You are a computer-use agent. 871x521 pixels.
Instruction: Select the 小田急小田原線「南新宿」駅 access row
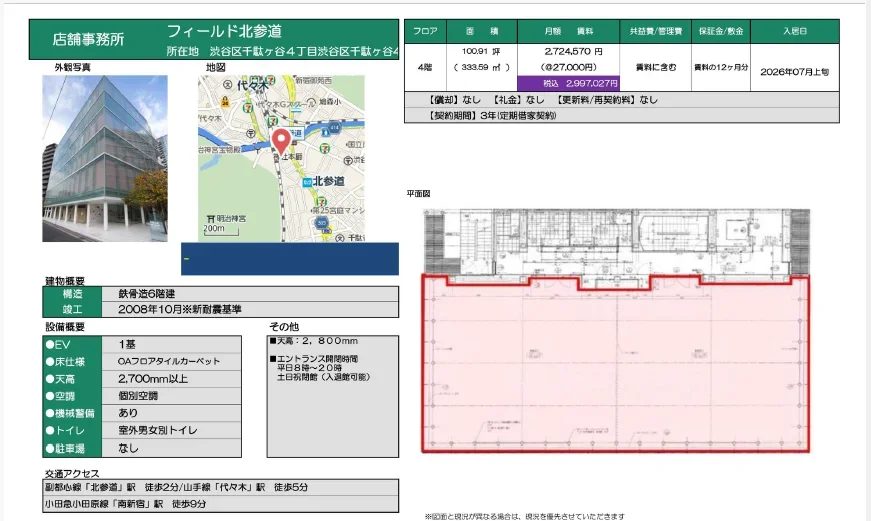click(221, 504)
